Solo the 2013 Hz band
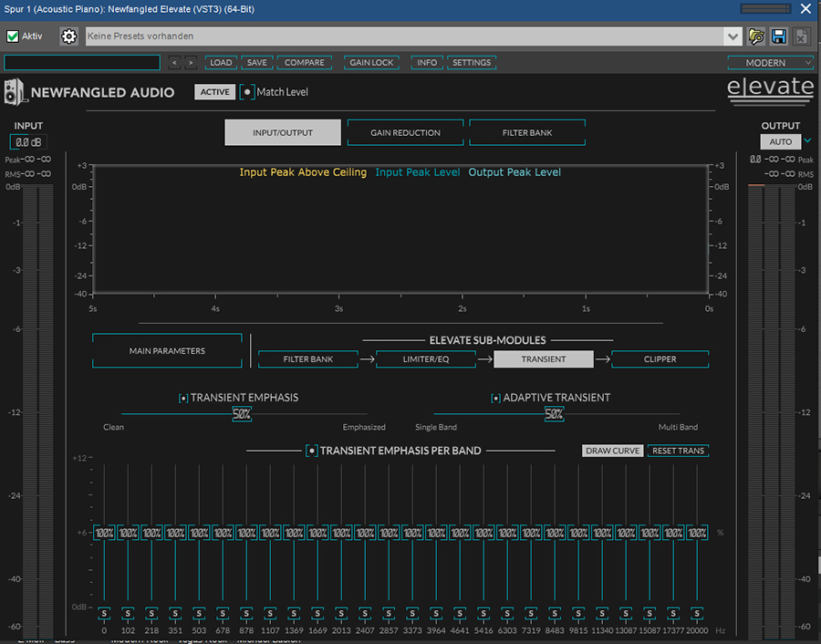The image size is (821, 644). point(341,614)
